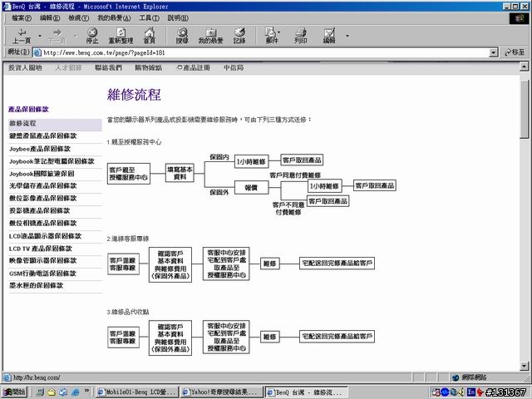Switch to Yahoo!奇摩搜尋結果 taskbar window
532x399 pixels.
click(x=222, y=392)
